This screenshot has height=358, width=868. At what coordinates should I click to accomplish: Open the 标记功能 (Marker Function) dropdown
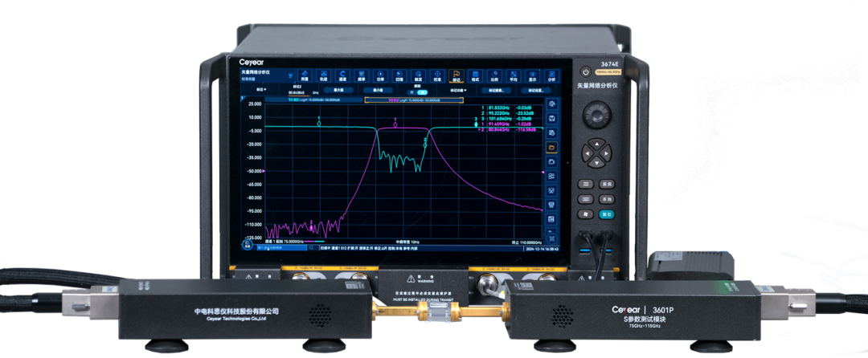458,91
